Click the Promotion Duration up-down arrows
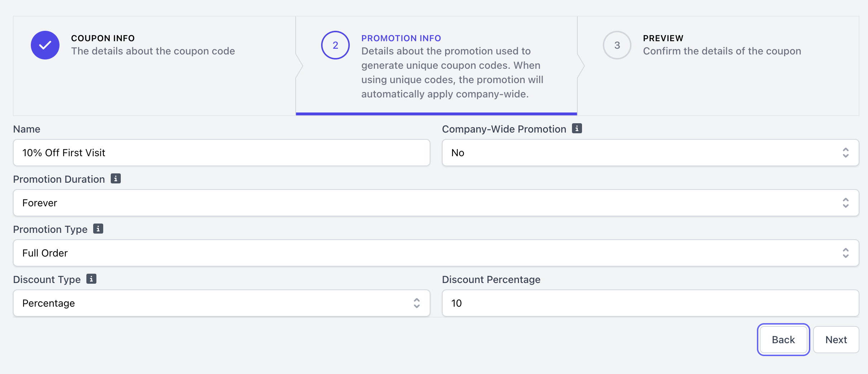 click(x=845, y=203)
